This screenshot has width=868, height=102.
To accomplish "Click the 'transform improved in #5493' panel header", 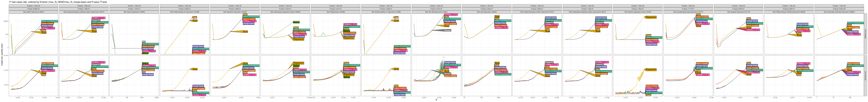I will click(x=235, y=12).
